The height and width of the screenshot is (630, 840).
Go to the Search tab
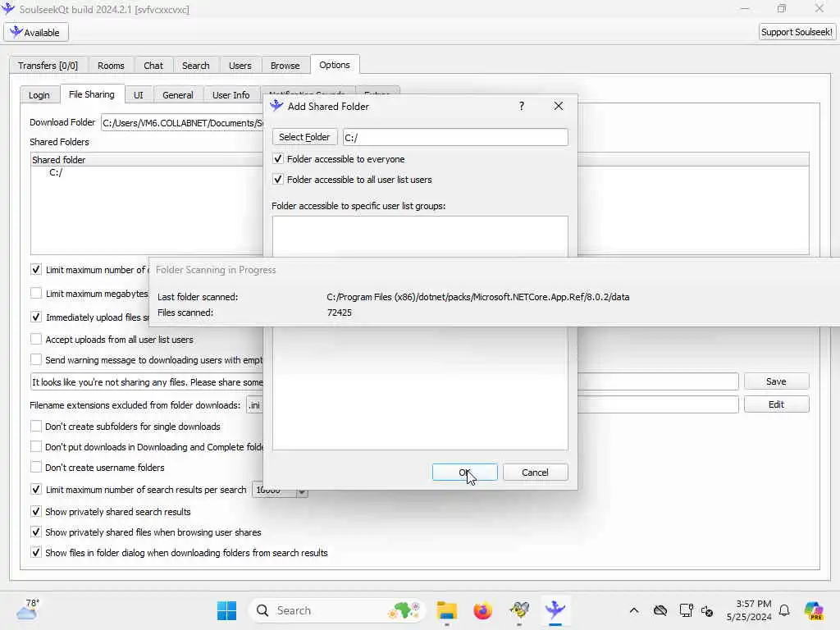[195, 66]
